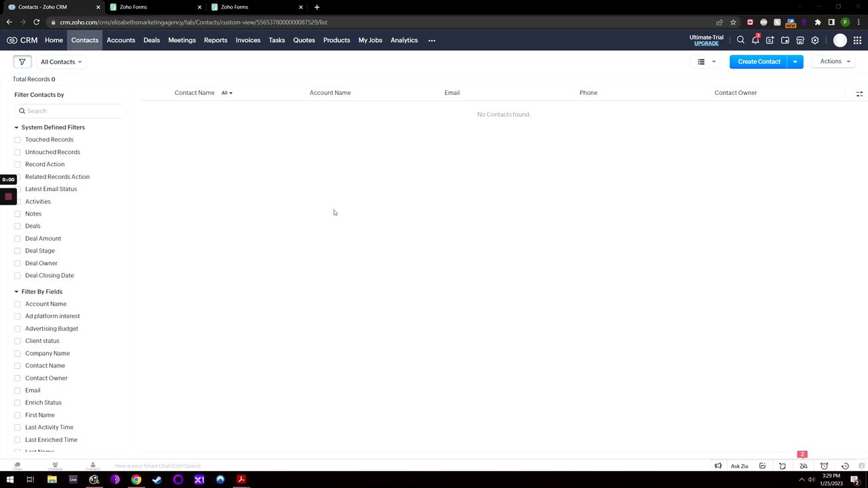
Task: Open the Analytics module
Action: click(404, 40)
